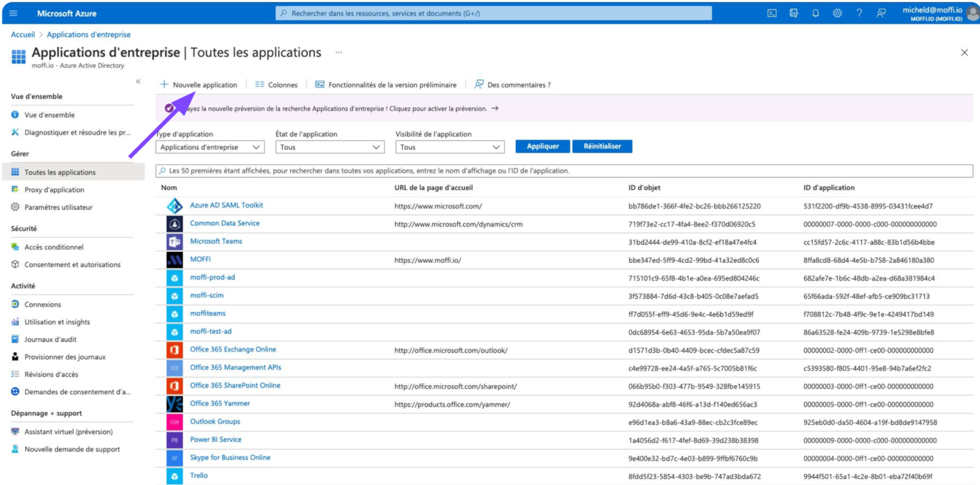Open micheld@moffi.io account avatar
Viewport: 980px width, 485px height.
[973, 13]
